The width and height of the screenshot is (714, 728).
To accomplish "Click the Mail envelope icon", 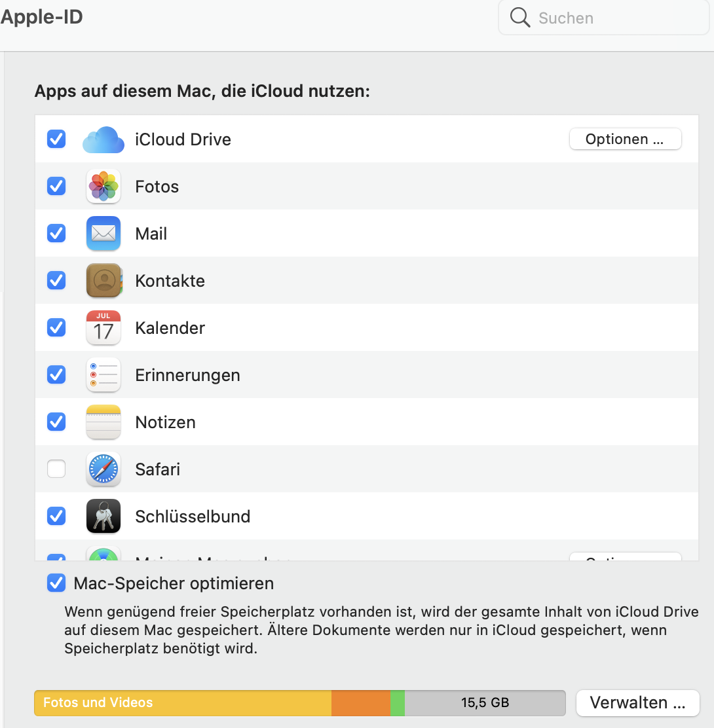I will click(103, 234).
